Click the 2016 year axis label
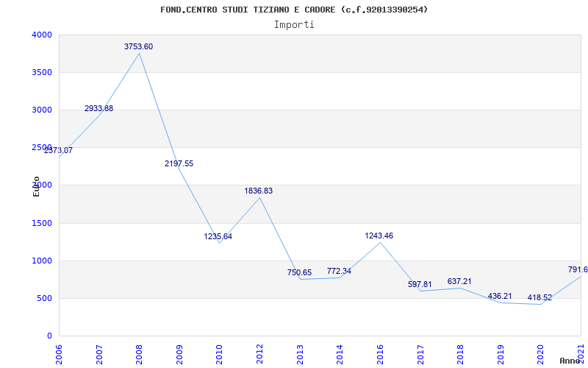 380,353
